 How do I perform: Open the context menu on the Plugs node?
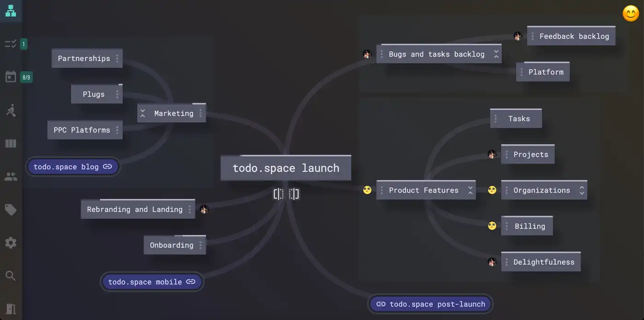pos(117,94)
